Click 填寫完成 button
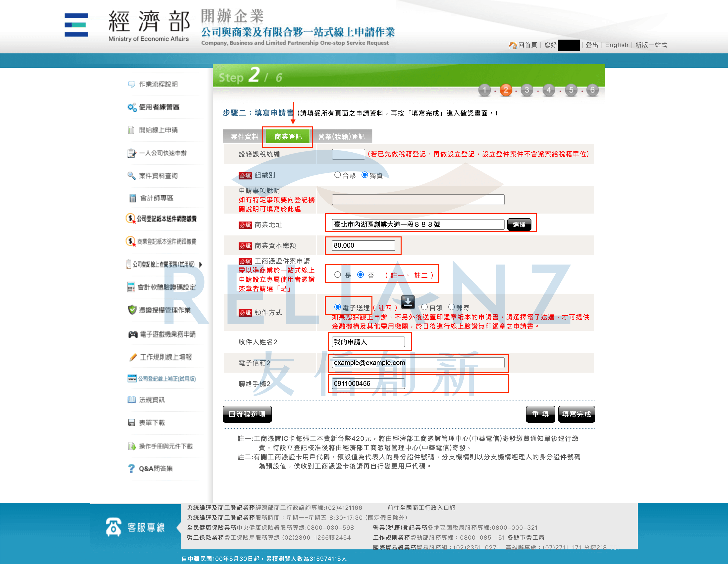The image size is (728, 564). coord(576,414)
